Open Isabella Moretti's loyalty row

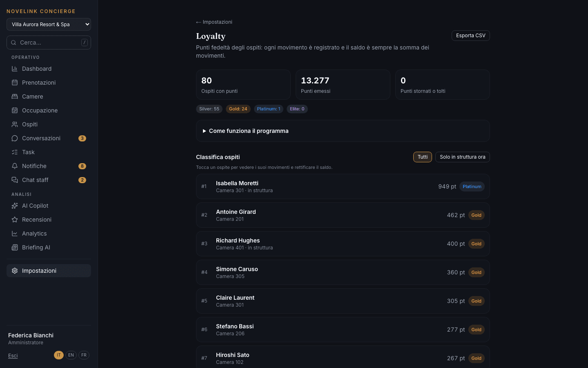(x=343, y=186)
